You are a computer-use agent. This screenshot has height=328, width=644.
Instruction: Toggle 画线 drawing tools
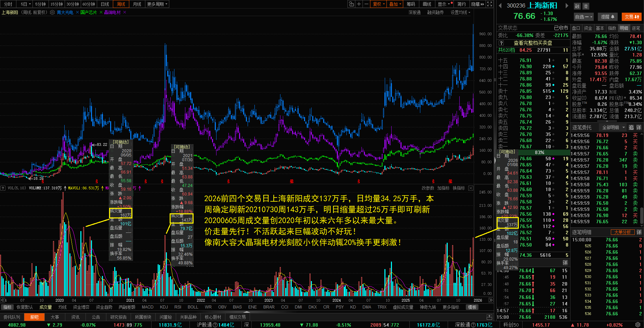(427, 4)
